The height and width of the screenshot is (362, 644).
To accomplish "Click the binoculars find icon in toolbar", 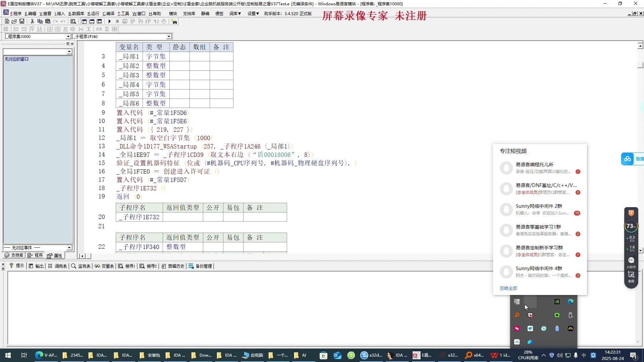I will 174,21.
